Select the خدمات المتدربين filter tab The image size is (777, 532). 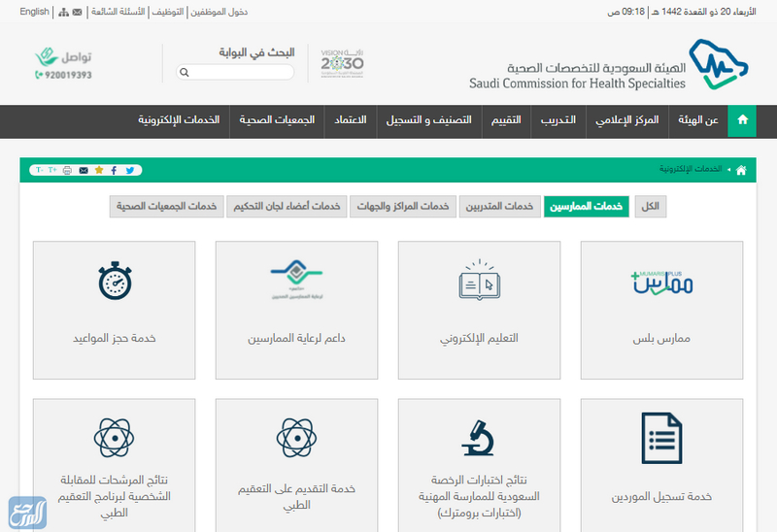click(x=499, y=207)
